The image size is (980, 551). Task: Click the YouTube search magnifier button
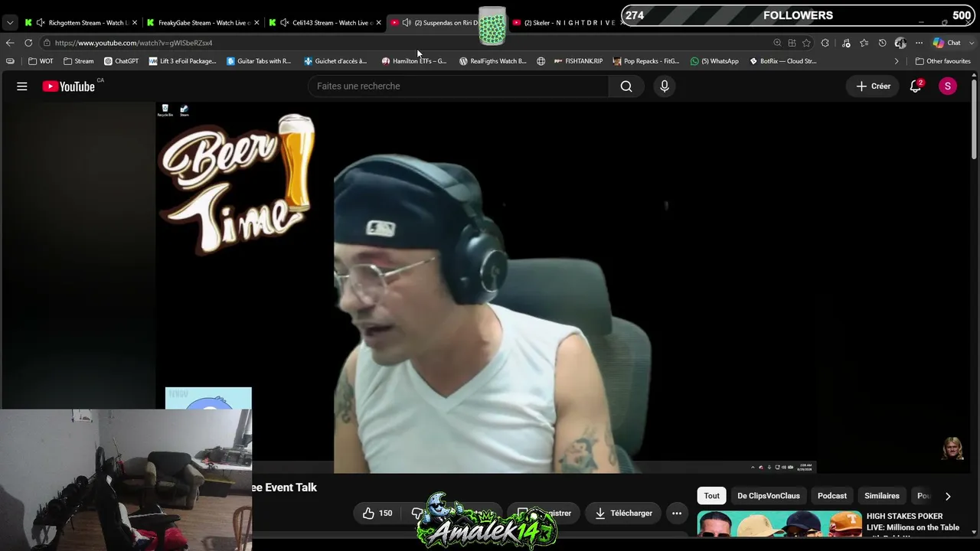coord(626,86)
